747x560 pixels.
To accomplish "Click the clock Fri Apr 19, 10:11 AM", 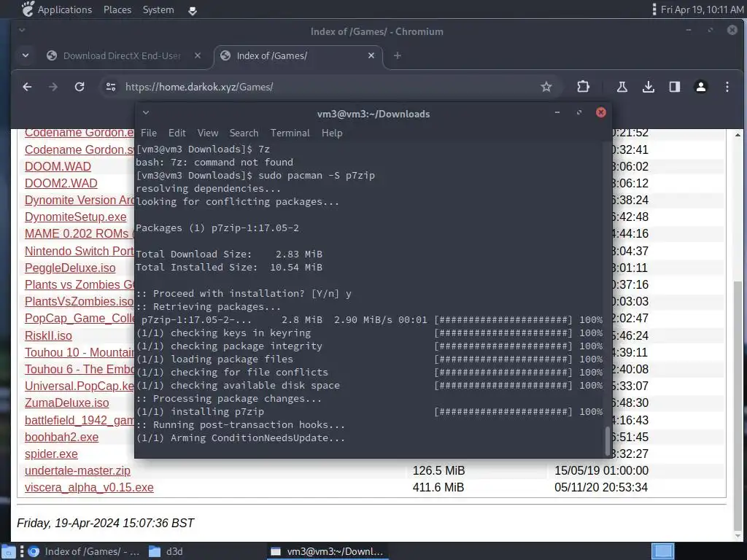I will [702, 9].
